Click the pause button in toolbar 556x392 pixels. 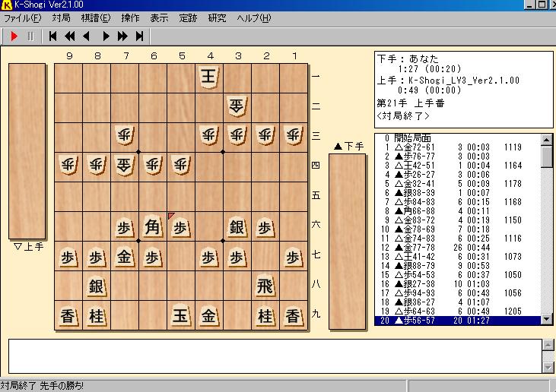(30, 36)
